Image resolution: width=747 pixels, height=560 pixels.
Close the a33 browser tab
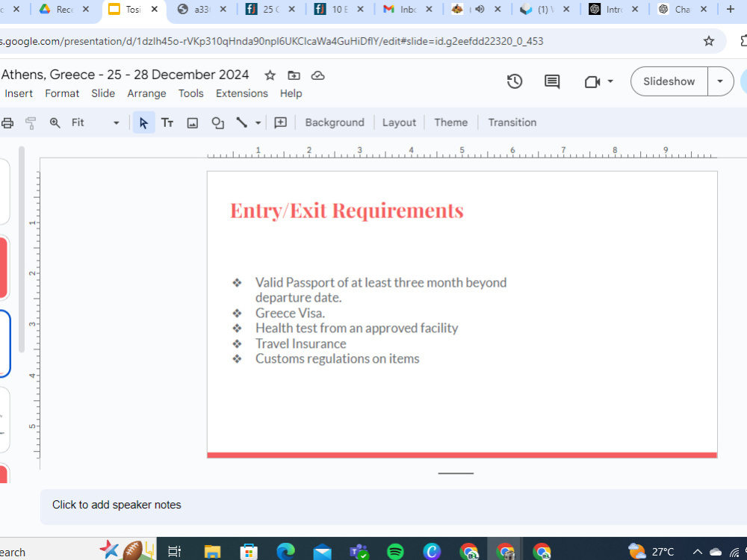223,9
